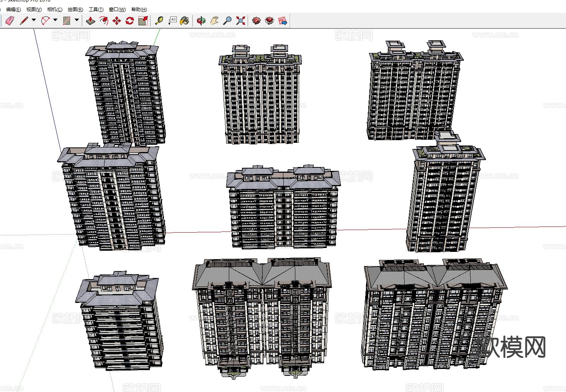This screenshot has height=392, width=566.
Task: Select the Eraser tool
Action: [10, 20]
